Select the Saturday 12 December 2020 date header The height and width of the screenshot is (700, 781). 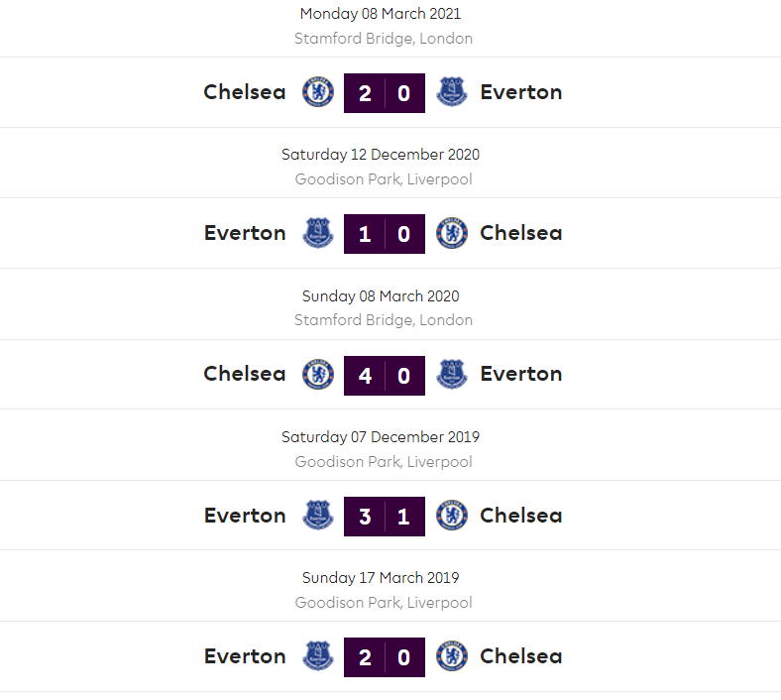(x=381, y=155)
